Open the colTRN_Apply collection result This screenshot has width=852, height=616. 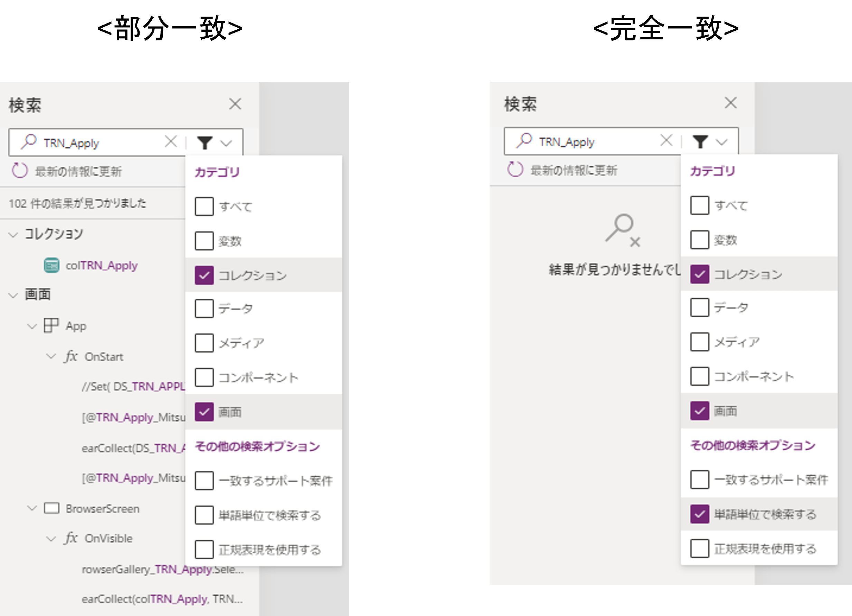102,266
